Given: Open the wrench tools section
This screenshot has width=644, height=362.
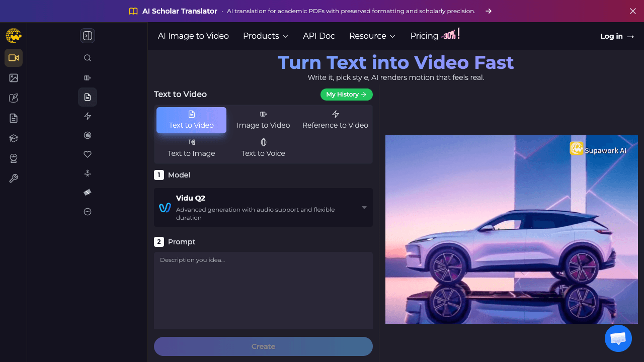Looking at the screenshot, I should [x=13, y=178].
